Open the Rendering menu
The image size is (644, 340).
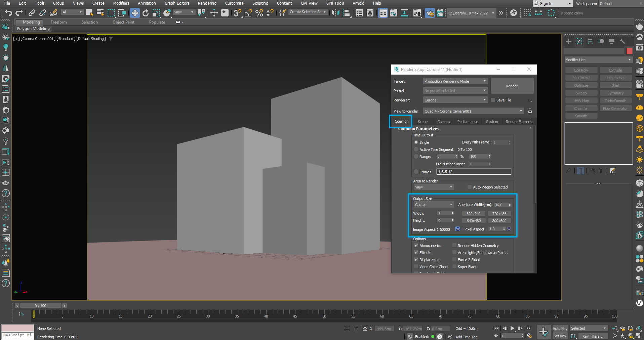[x=207, y=3]
